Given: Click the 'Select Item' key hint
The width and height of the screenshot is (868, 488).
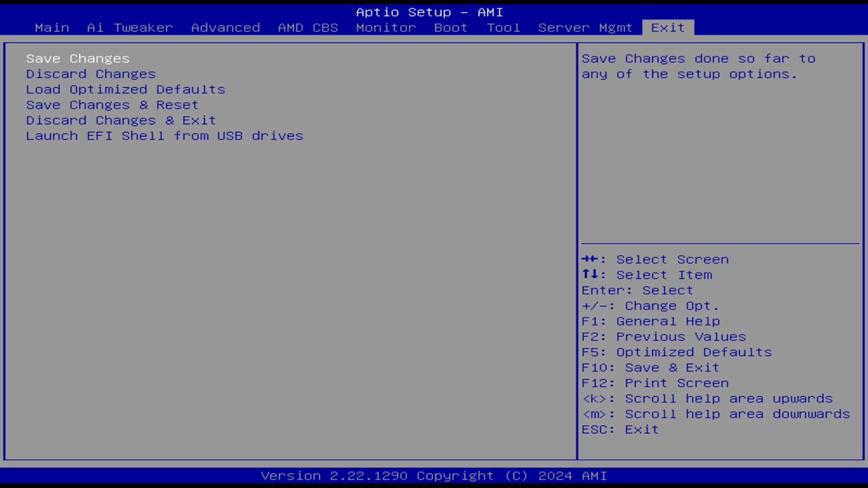Looking at the screenshot, I should tap(647, 275).
